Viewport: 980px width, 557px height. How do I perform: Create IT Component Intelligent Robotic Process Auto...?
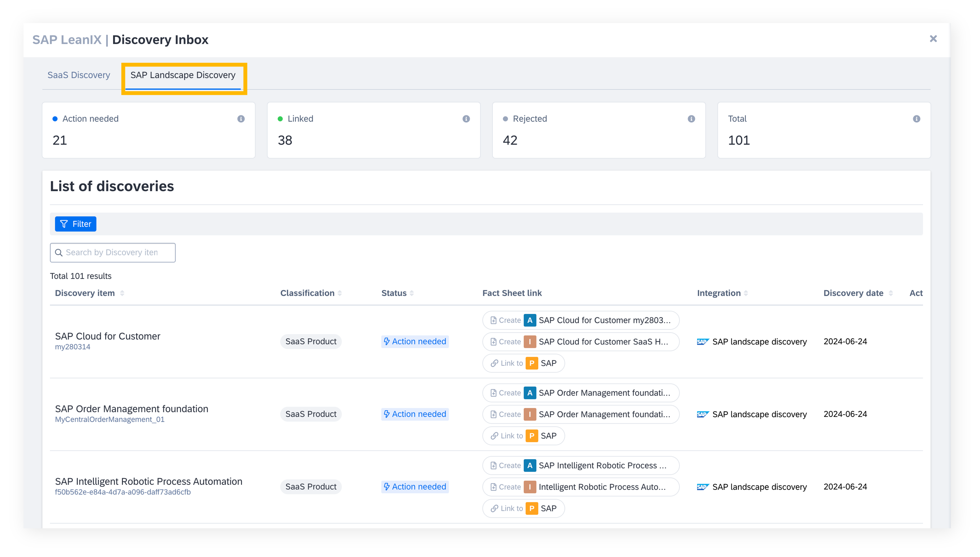coord(581,487)
